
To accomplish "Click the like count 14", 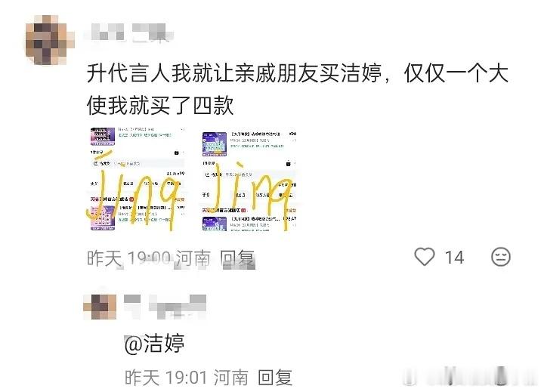I will 455,258.
